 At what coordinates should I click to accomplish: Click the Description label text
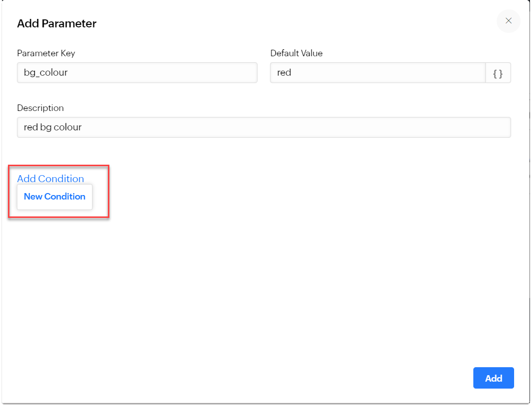pyautogui.click(x=40, y=108)
